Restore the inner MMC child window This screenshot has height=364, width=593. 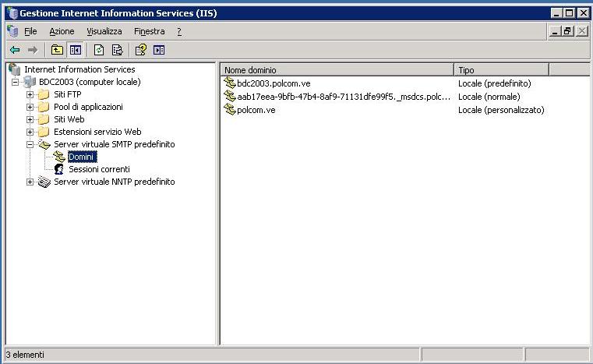tap(567, 31)
